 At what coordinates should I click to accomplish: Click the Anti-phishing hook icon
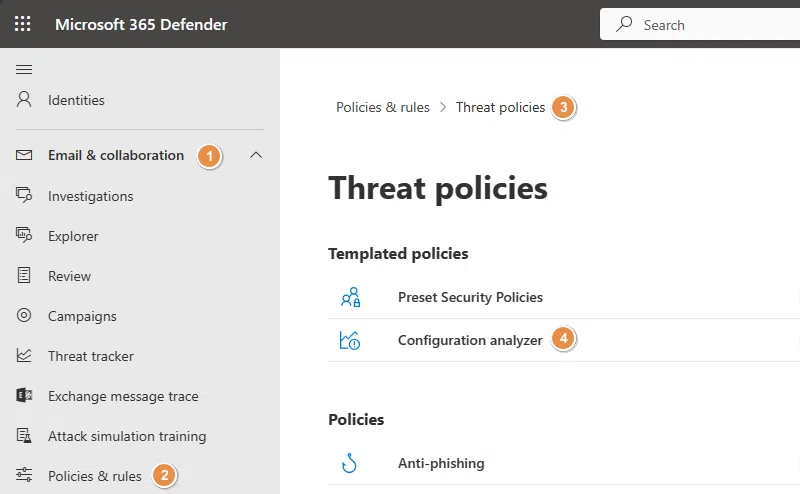pyautogui.click(x=349, y=463)
